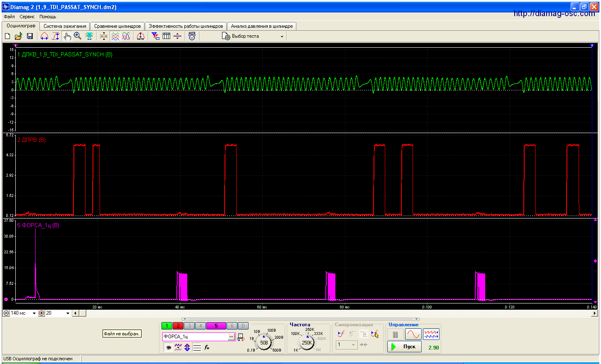Screen dimensions: 601x364
Task: Click the overlay channels compress icon
Action: (x=104, y=36)
